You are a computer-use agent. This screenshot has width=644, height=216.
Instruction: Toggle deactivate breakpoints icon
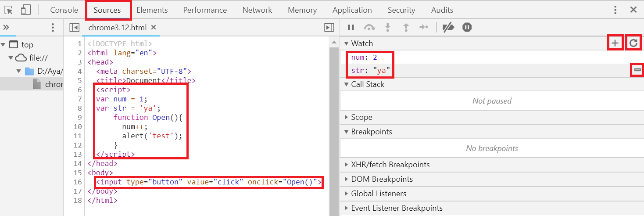click(x=448, y=28)
